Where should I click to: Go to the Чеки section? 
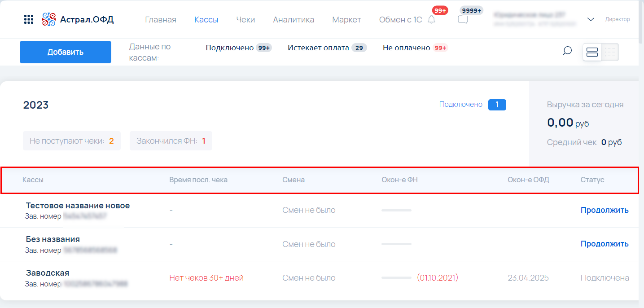tap(245, 20)
